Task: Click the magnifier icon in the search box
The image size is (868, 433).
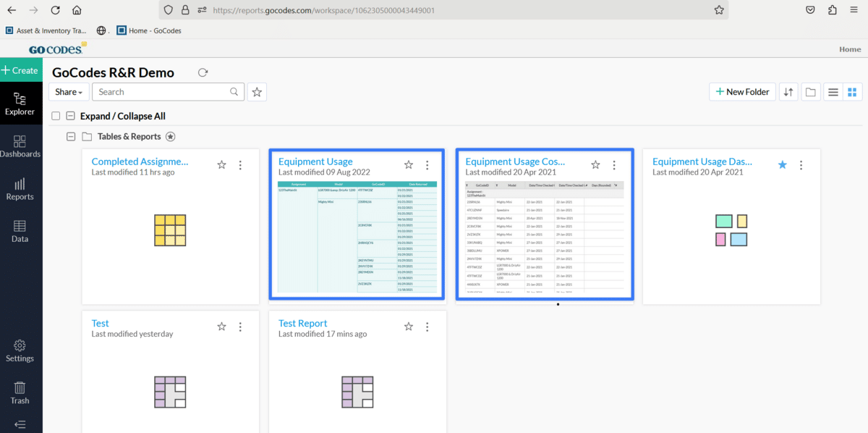Action: (234, 92)
